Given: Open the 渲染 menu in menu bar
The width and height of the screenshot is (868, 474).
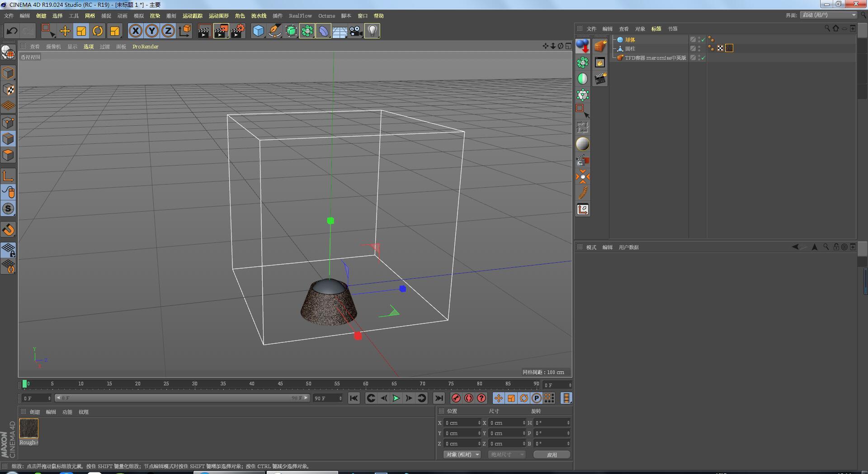Looking at the screenshot, I should tap(155, 16).
